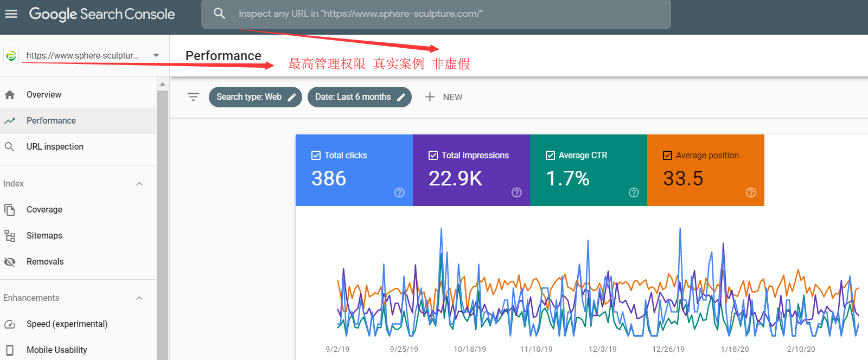Open Mobile Usability report
Image resolution: width=868 pixels, height=360 pixels.
pyautogui.click(x=78, y=350)
